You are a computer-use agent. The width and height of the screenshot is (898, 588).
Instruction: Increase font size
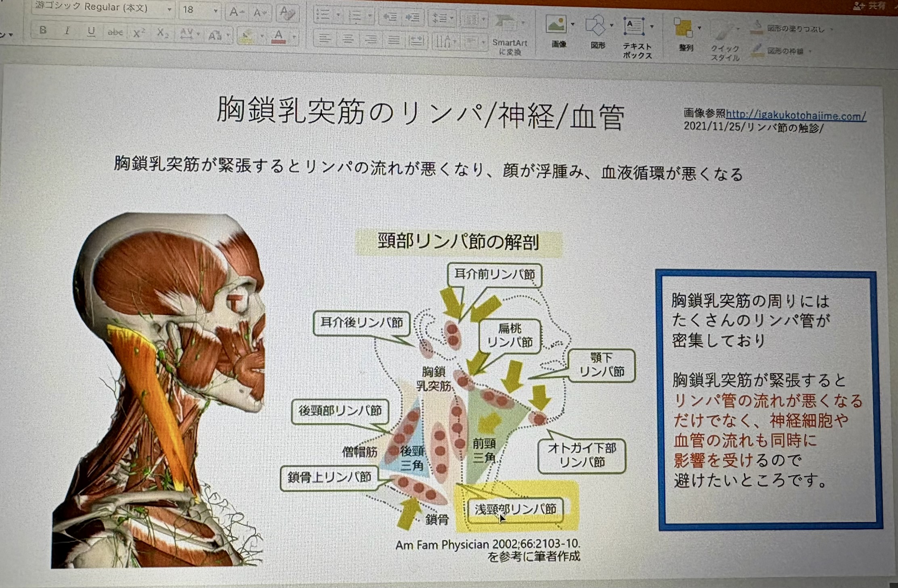tap(235, 12)
